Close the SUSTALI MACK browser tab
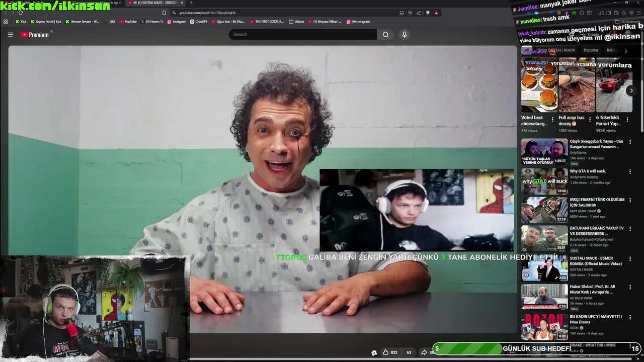Screen dimensions: 644x362 click(182, 3)
